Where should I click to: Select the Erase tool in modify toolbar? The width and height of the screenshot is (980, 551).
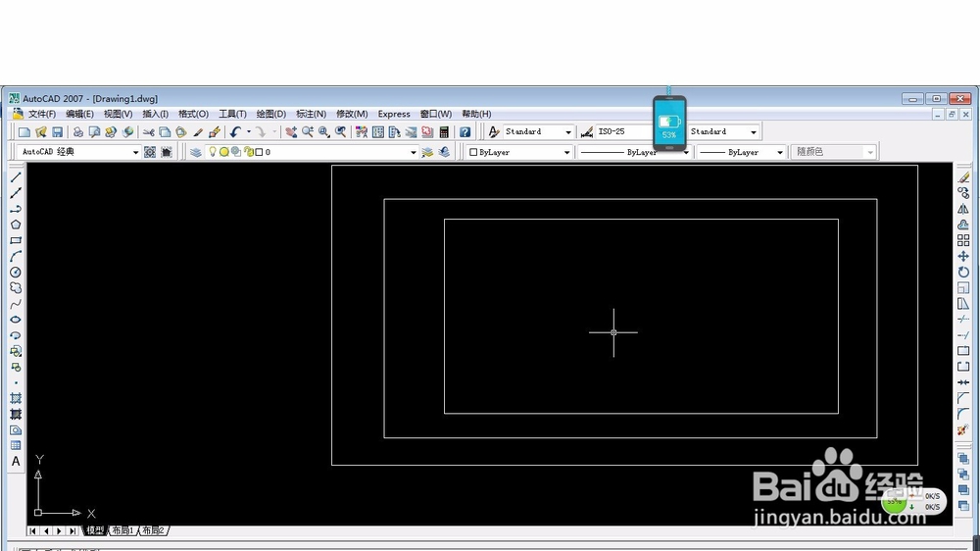[x=963, y=177]
